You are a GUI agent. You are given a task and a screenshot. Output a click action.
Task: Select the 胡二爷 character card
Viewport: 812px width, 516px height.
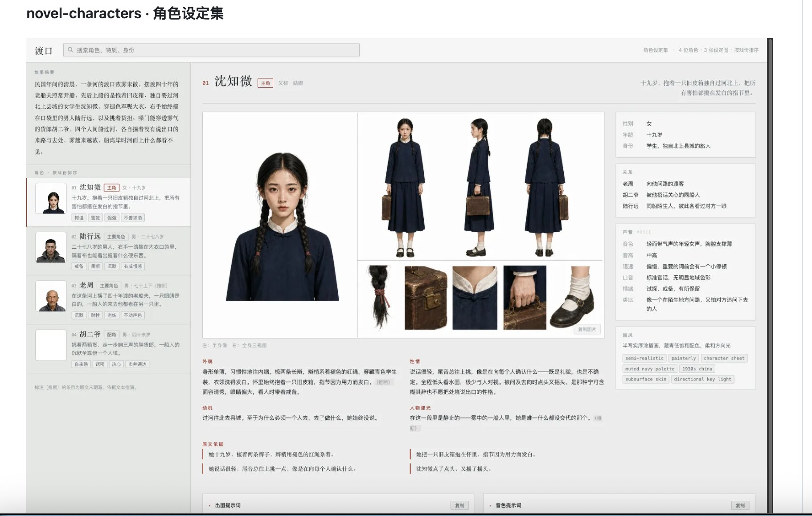(x=109, y=349)
